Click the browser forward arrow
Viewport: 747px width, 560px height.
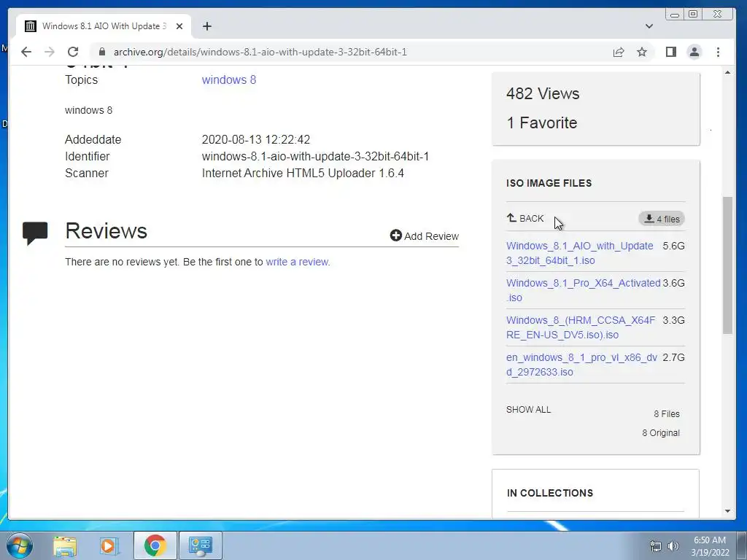[x=50, y=52]
